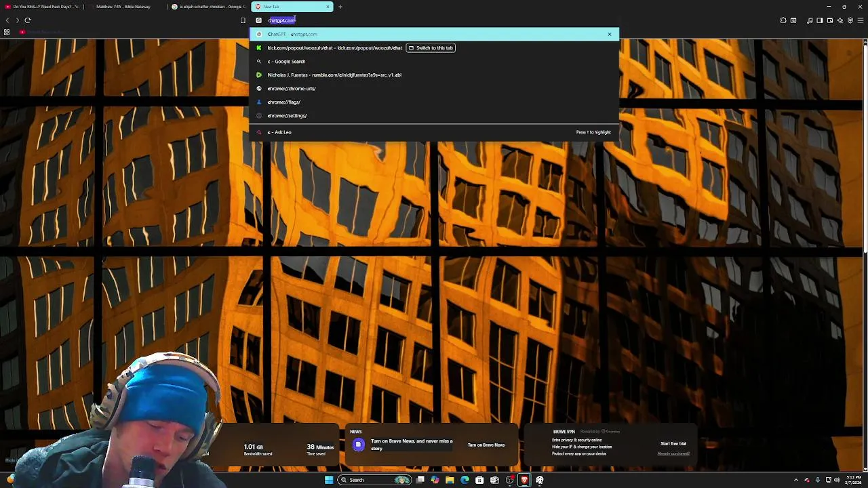Open the Brave hamburger main menu
Image resolution: width=868 pixels, height=488 pixels.
point(861,20)
